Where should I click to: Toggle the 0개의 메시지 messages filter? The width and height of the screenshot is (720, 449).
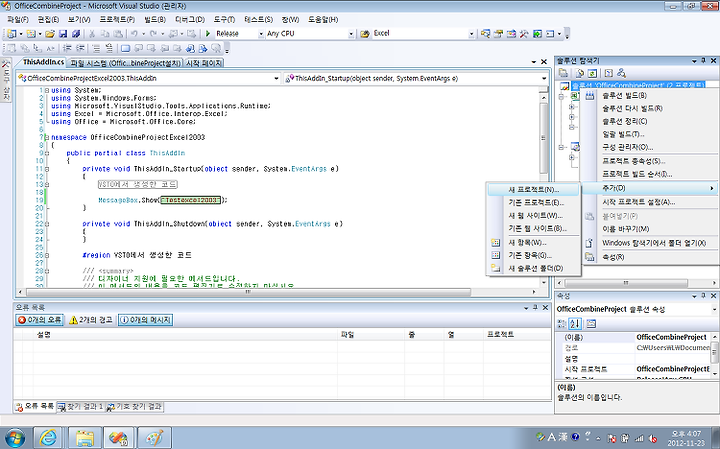point(146,320)
